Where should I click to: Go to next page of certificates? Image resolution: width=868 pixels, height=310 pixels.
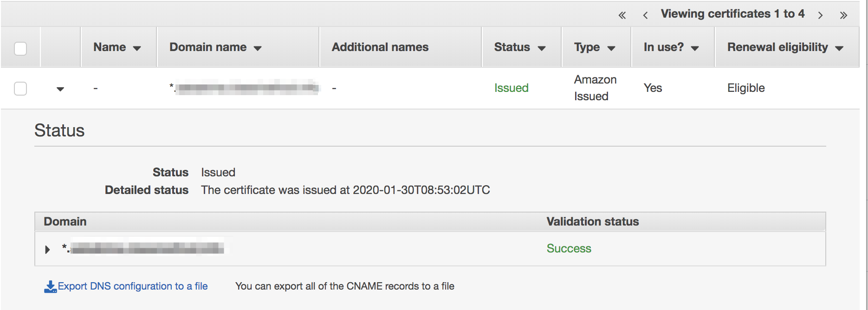[820, 15]
